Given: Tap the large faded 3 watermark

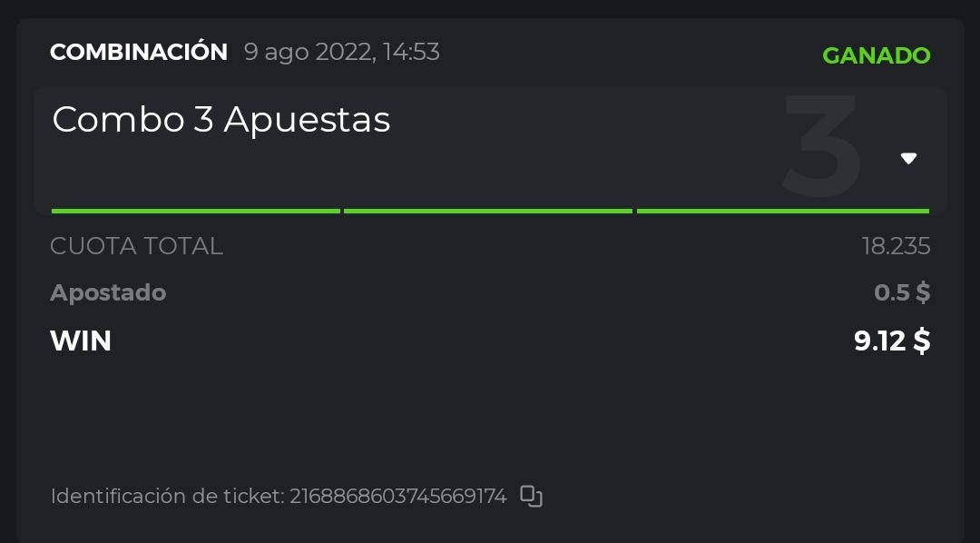Looking at the screenshot, I should (821, 145).
